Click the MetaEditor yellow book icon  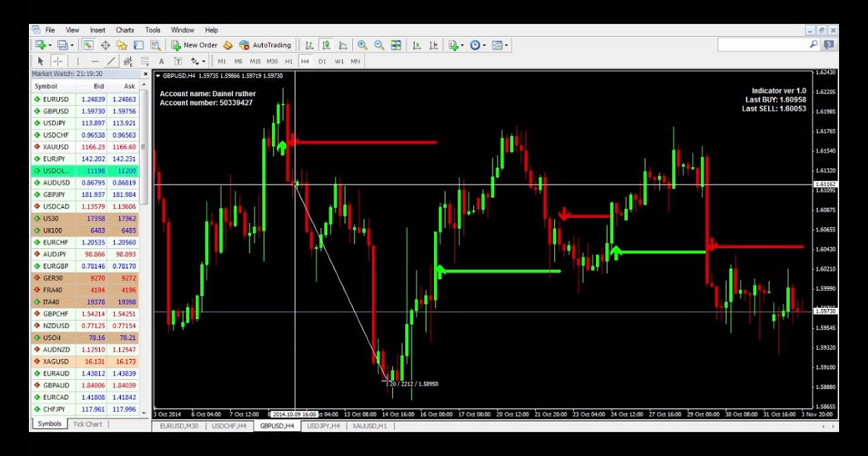228,45
